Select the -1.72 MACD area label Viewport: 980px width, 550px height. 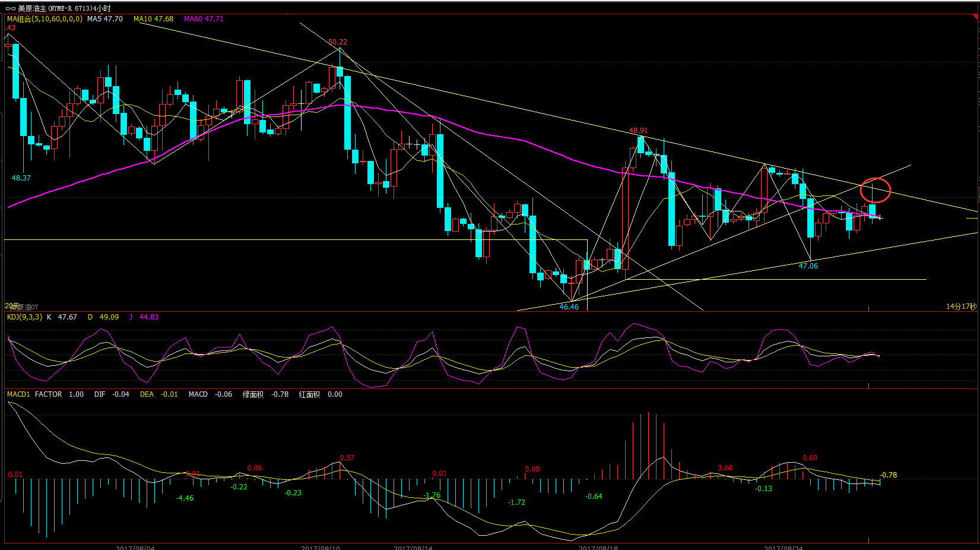coord(516,502)
